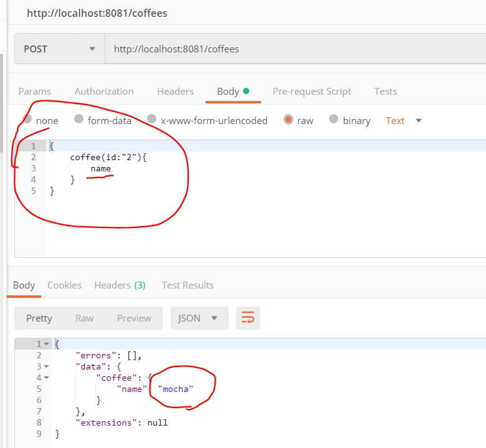Viewport: 486px width, 448px height.
Task: Click the green Body indicator dot
Action: click(x=246, y=91)
